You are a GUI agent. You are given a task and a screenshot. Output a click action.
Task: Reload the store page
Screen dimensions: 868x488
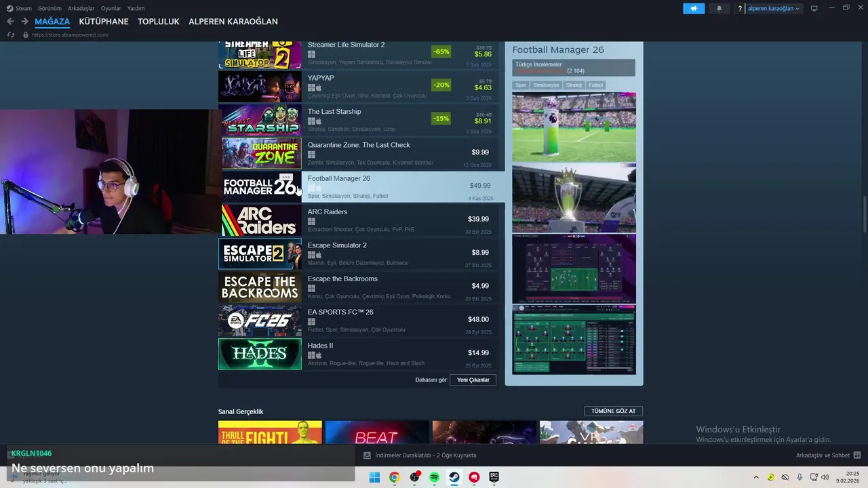10,35
